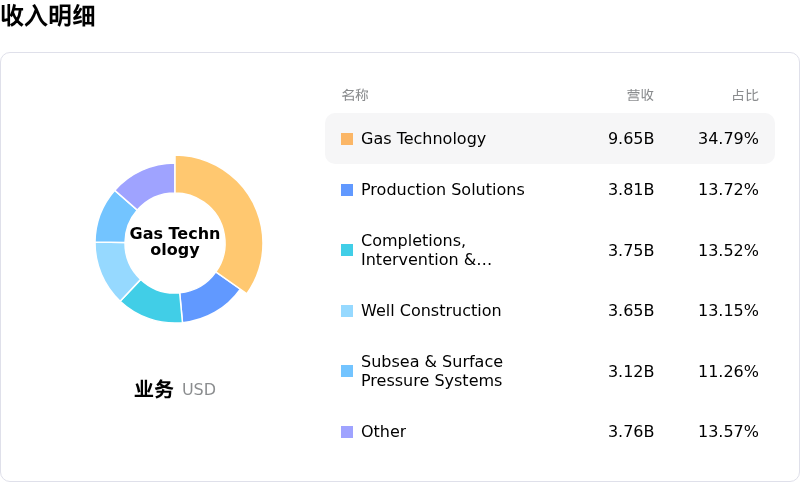The height and width of the screenshot is (482, 800).
Task: Click the 占比 column header
Action: pyautogui.click(x=745, y=95)
